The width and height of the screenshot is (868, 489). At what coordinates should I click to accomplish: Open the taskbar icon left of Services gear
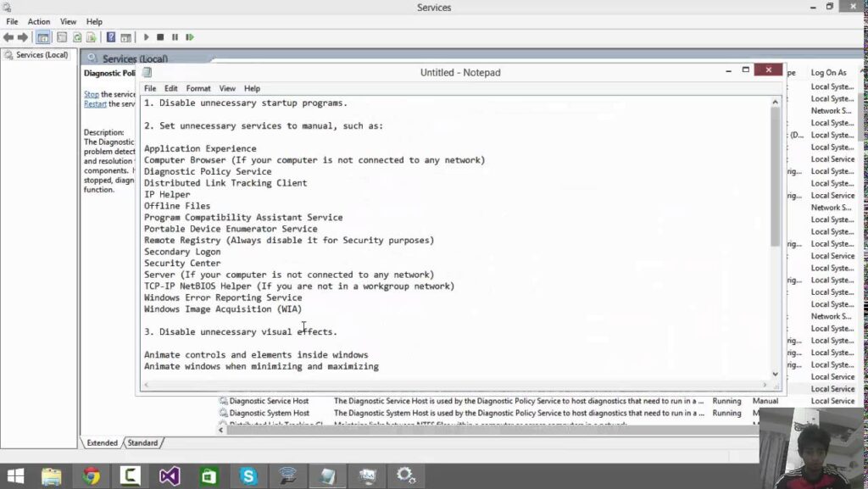367,475
